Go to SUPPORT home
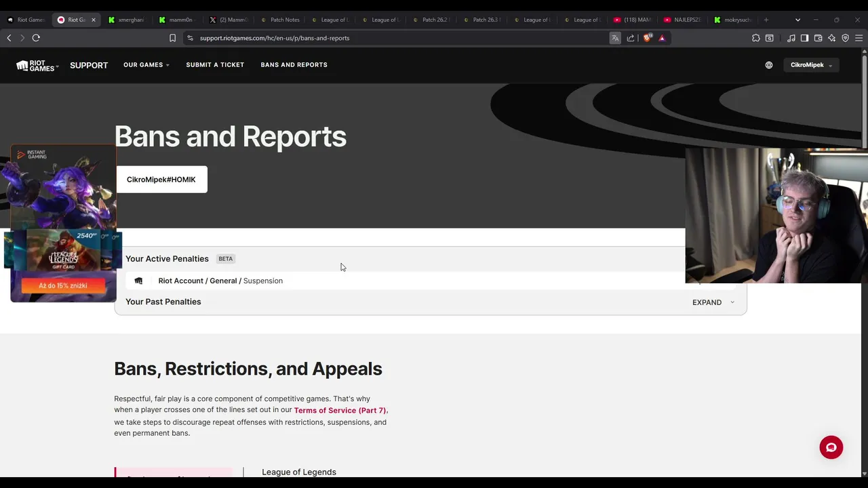This screenshot has height=488, width=868. (89, 66)
